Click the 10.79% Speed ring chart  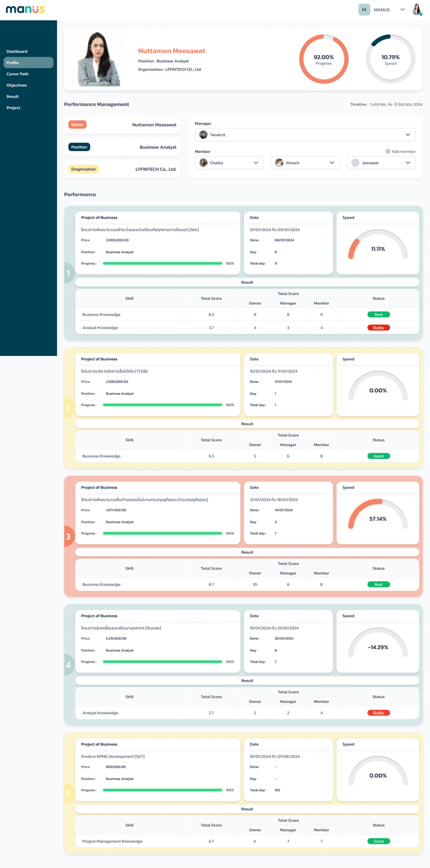390,59
